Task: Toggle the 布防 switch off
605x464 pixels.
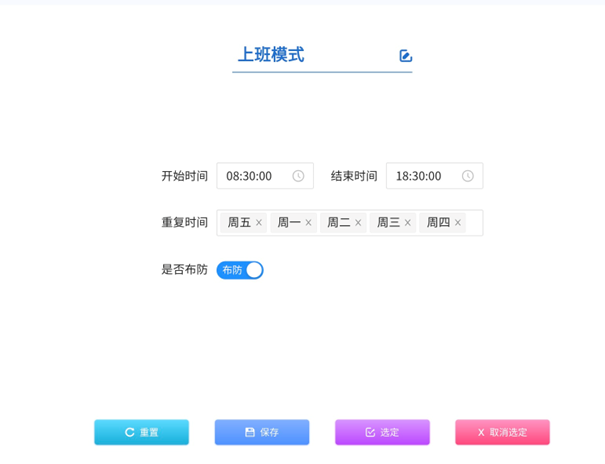Action: click(x=240, y=270)
